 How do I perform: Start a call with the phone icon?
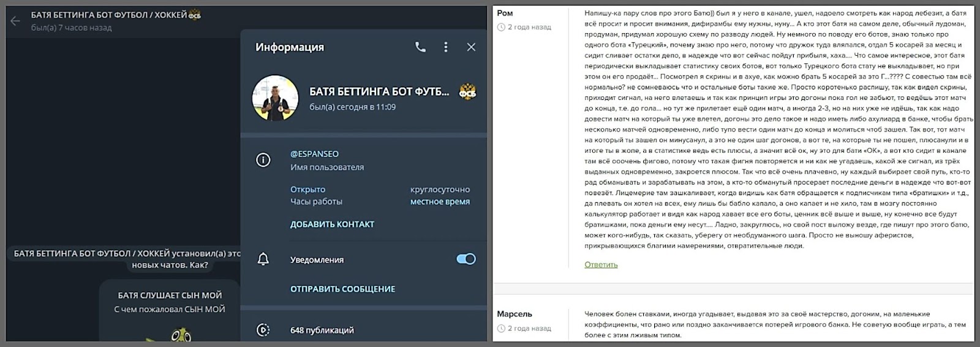[420, 47]
